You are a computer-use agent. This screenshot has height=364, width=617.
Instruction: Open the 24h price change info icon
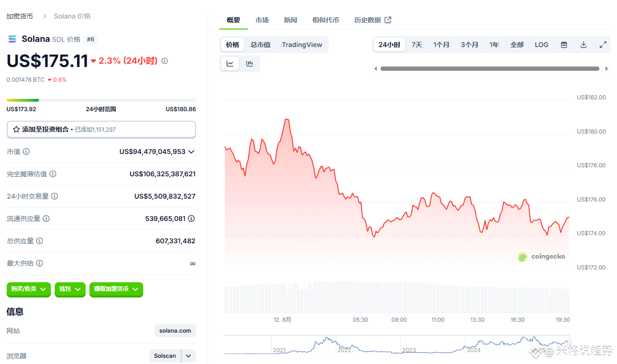pyautogui.click(x=165, y=61)
